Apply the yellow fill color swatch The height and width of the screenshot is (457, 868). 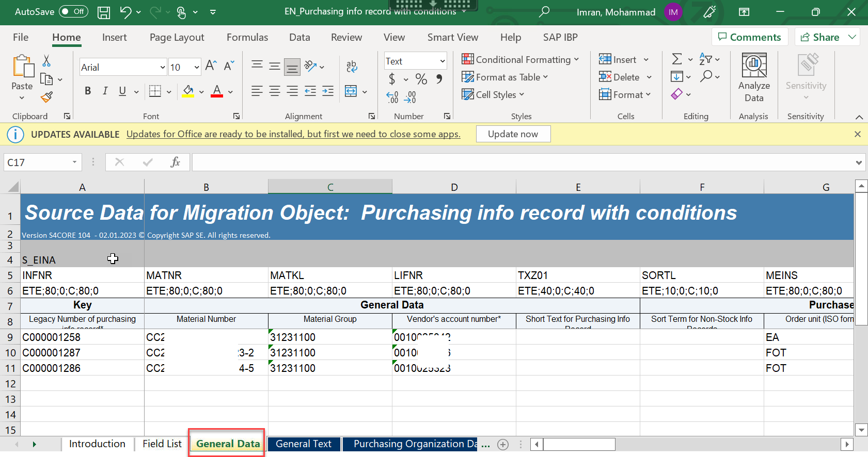188,91
